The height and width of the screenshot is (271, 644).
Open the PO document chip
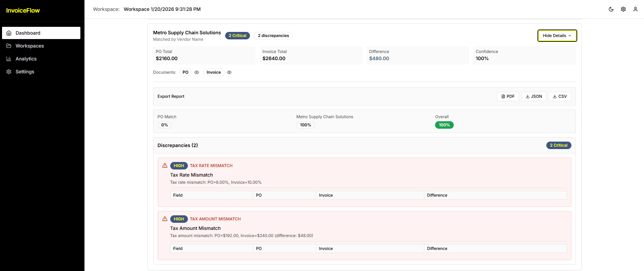tap(186, 72)
